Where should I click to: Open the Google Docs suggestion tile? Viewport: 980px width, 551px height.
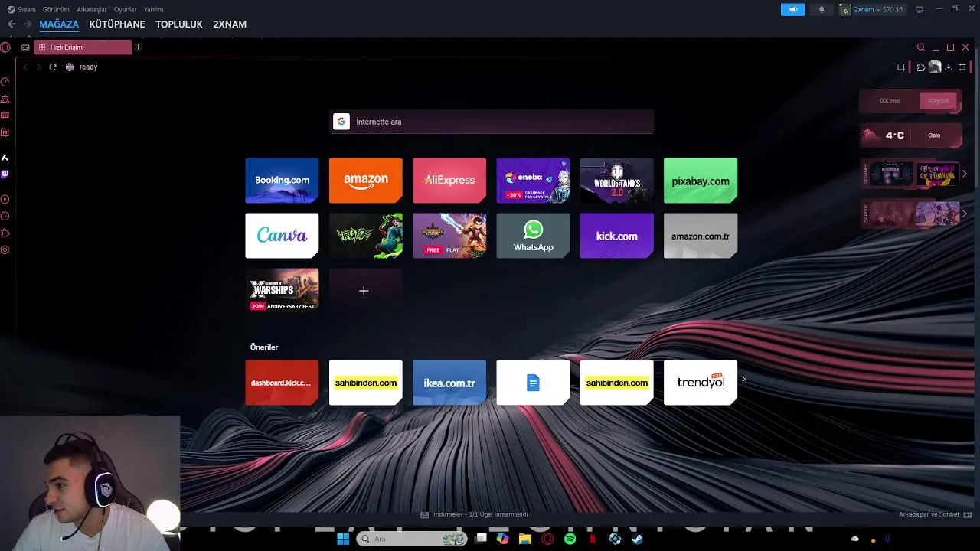click(x=533, y=383)
